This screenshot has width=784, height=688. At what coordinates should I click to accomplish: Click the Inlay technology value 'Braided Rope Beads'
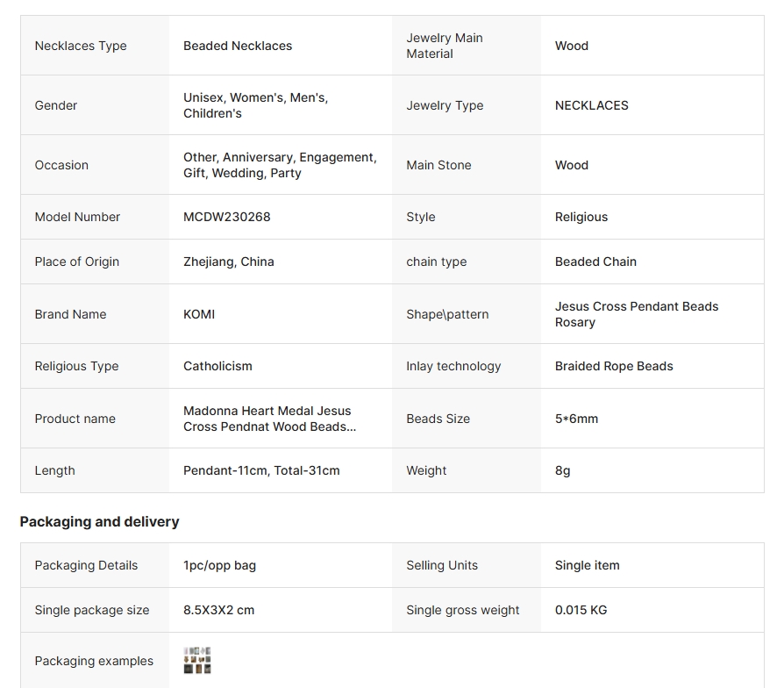[x=614, y=366]
